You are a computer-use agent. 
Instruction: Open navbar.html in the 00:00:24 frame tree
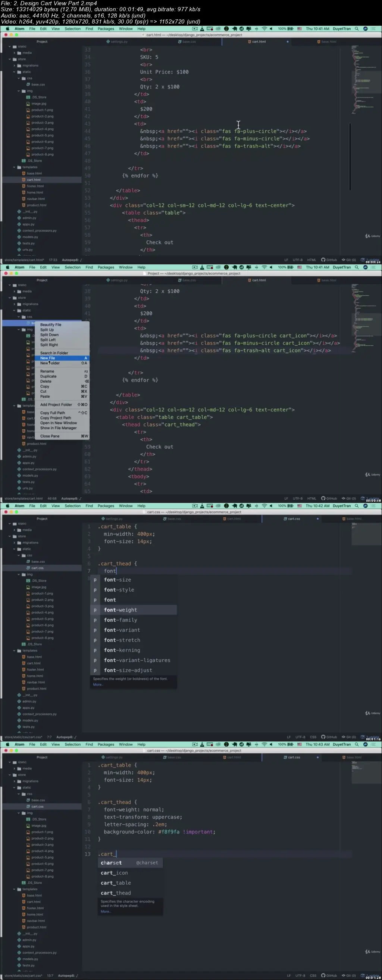(x=33, y=199)
